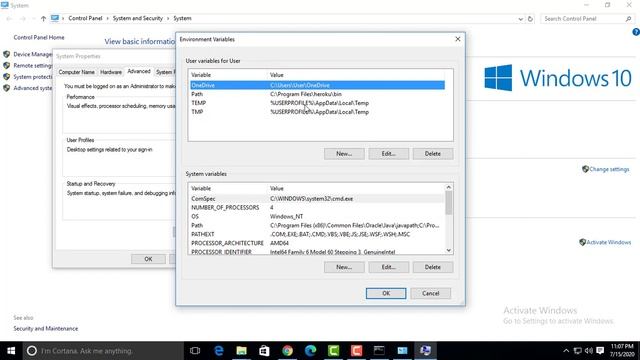
Task: Open green Camtasia app on taskbar
Action: click(333, 351)
